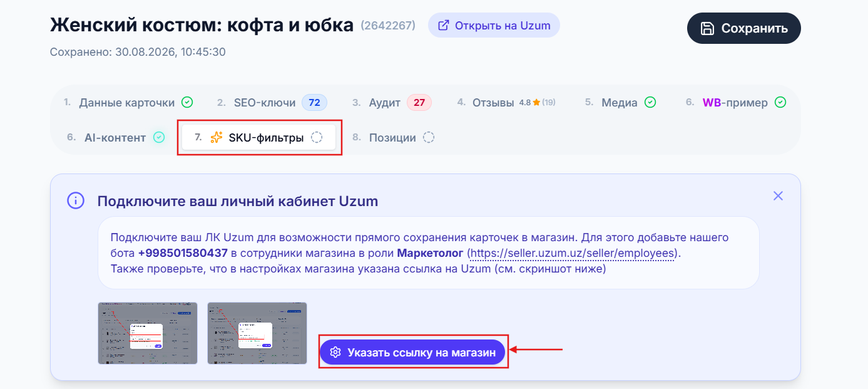
Task: Open the Медиа tab
Action: pyautogui.click(x=620, y=103)
